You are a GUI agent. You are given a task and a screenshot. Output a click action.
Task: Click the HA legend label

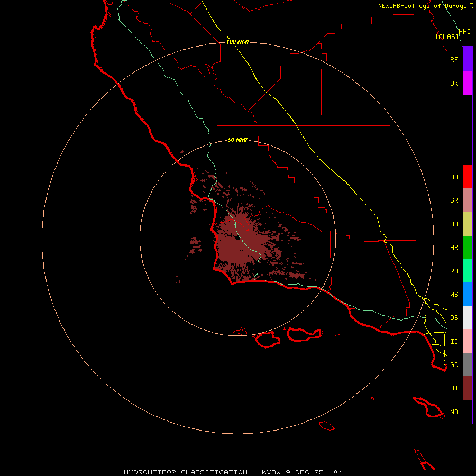click(454, 177)
